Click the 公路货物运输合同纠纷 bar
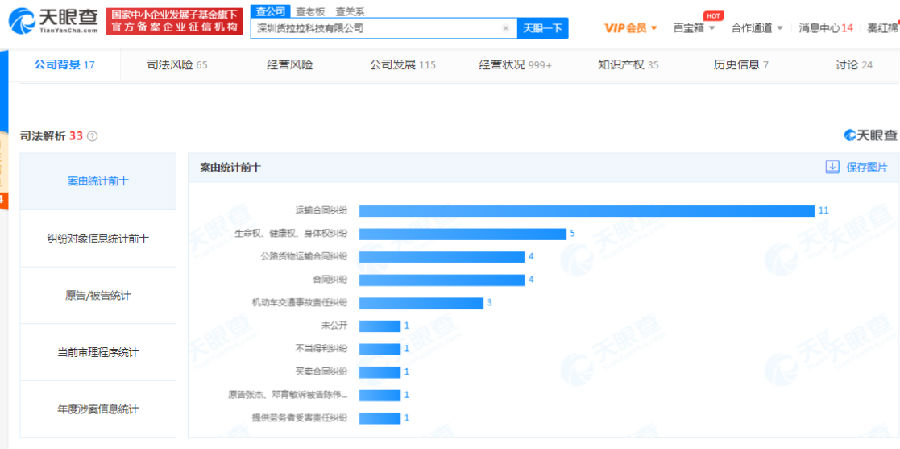Image resolution: width=900 pixels, height=449 pixels. 442,257
